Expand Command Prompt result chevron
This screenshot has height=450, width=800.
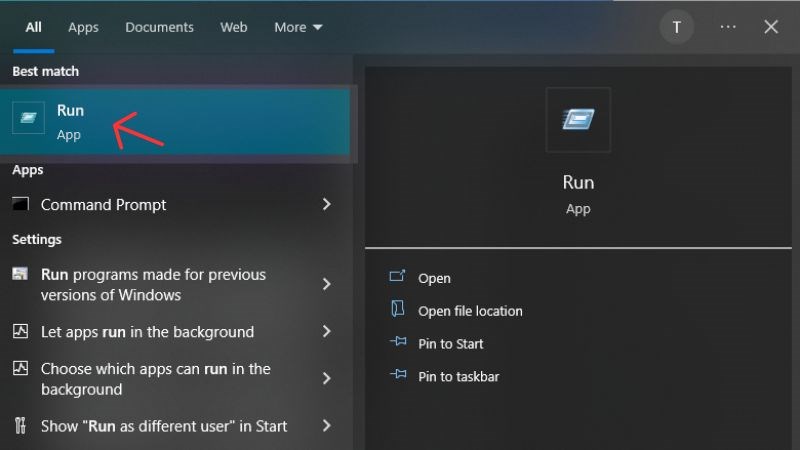(327, 204)
